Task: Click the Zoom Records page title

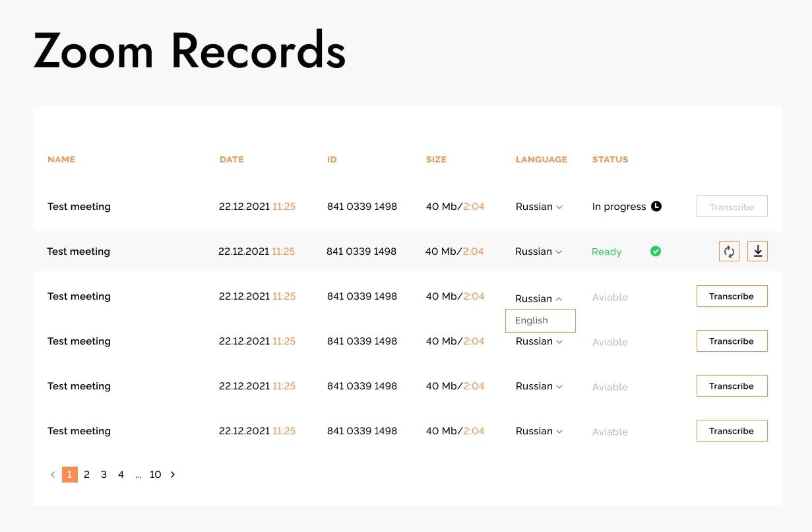Action: [x=189, y=51]
